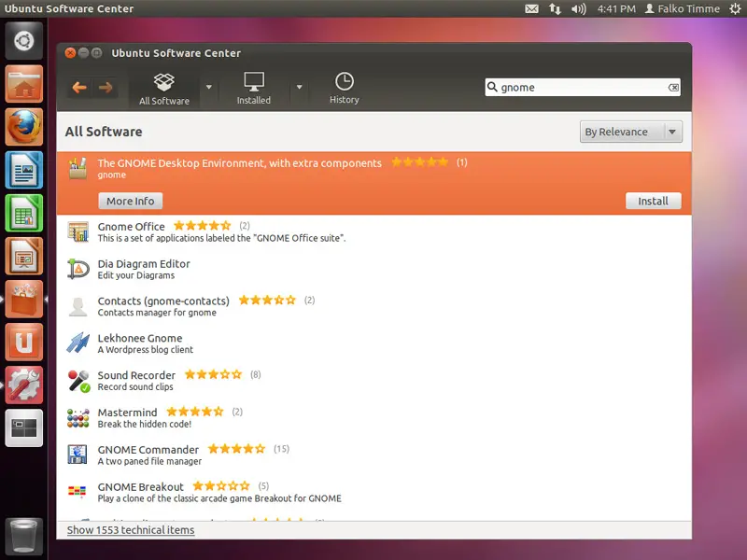747x560 pixels.
Task: Go back with the left arrow button
Action: (79, 88)
